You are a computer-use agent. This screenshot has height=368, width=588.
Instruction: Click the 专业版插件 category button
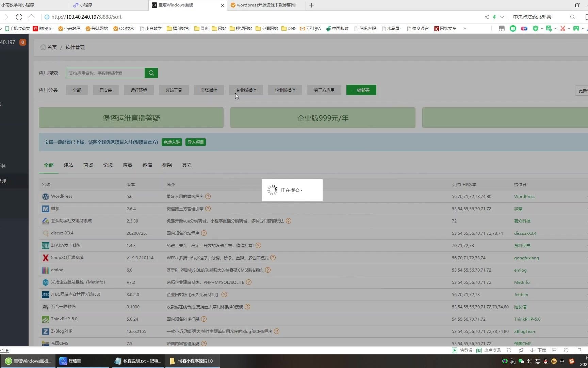tap(246, 90)
